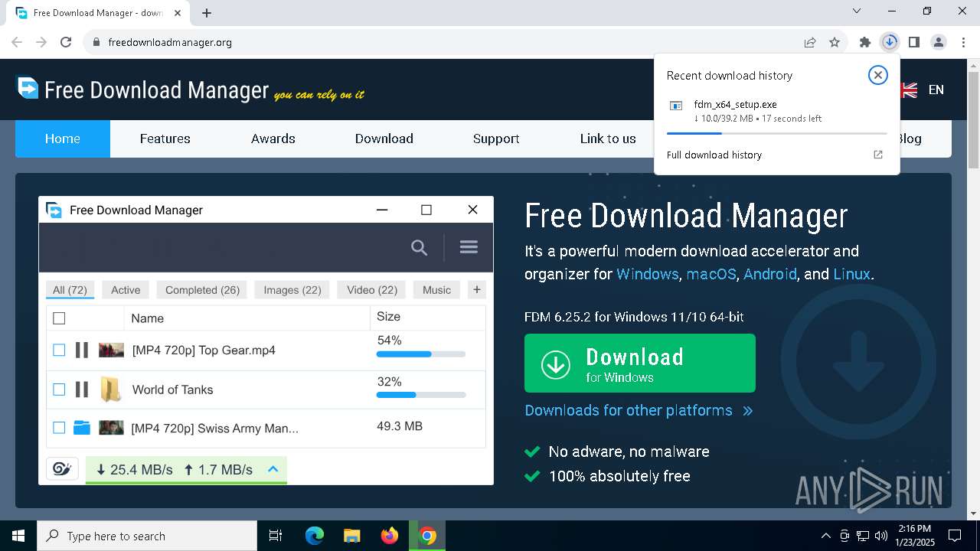Select the Active tab

click(126, 290)
